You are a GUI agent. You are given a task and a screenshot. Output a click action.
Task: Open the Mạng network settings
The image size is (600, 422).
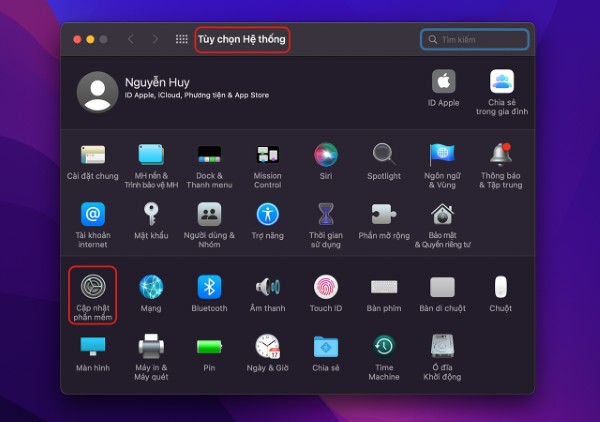[151, 289]
